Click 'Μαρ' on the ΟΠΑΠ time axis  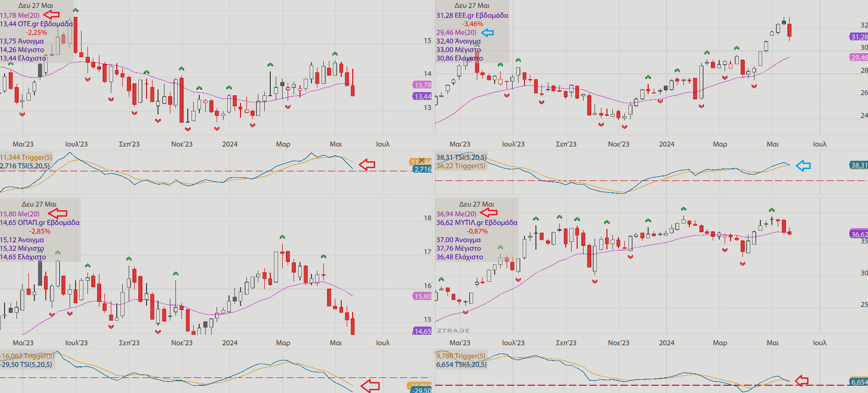pos(283,343)
